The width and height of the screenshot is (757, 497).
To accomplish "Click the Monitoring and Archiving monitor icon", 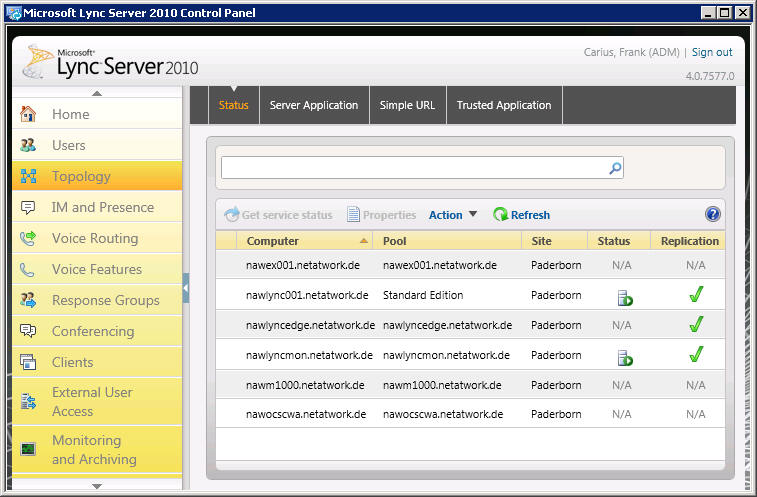I will [28, 449].
